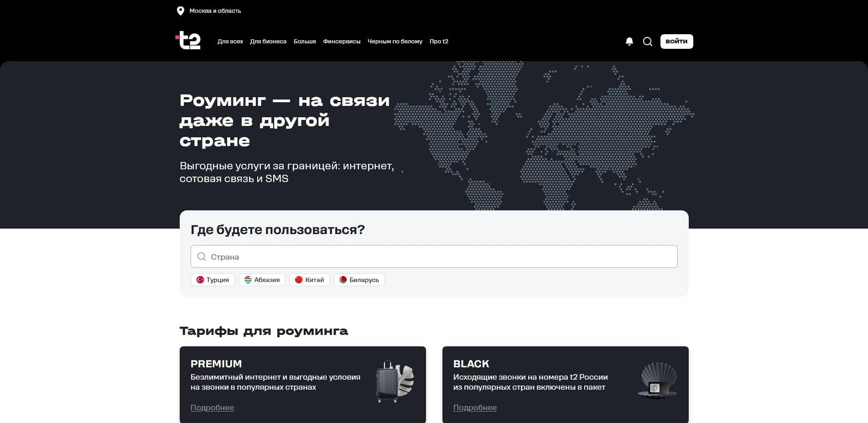The width and height of the screenshot is (868, 423).
Task: Click the location pin icon
Action: 180,10
